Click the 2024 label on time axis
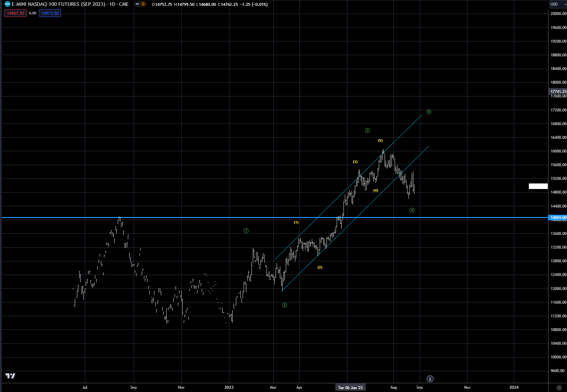This screenshot has height=392, width=567. (x=514, y=387)
